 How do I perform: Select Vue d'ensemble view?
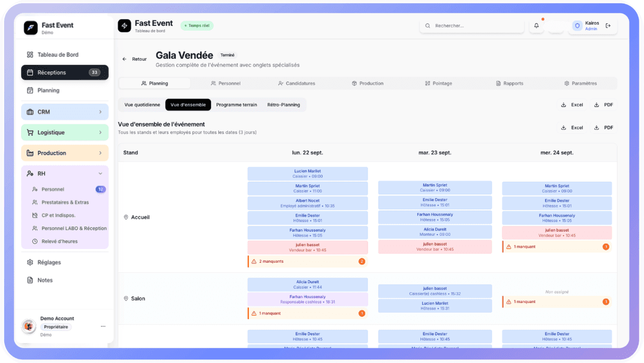tap(188, 105)
